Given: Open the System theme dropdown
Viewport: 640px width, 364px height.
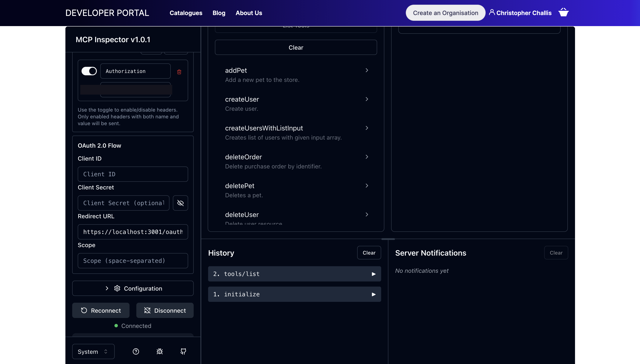Looking at the screenshot, I should click(x=93, y=351).
